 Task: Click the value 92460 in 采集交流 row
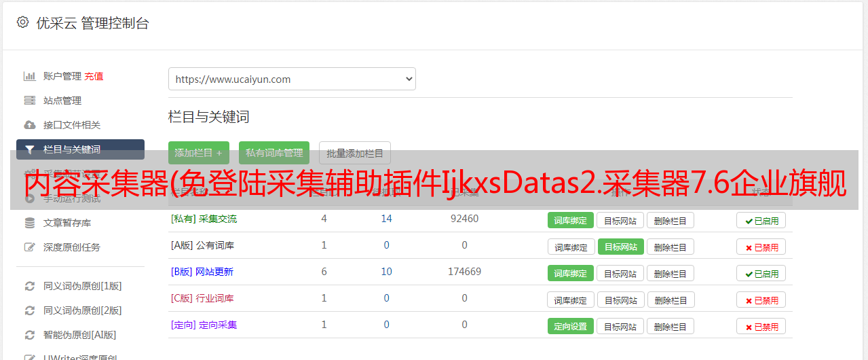[x=464, y=219]
